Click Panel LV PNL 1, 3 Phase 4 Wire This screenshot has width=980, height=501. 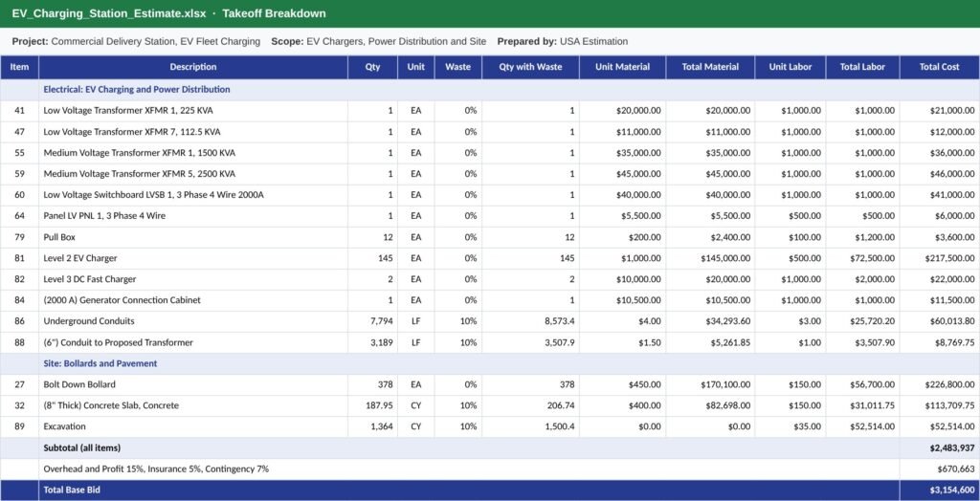click(104, 216)
